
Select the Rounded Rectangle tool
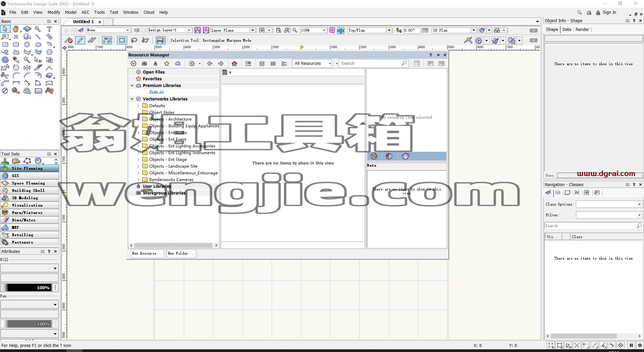16,44
